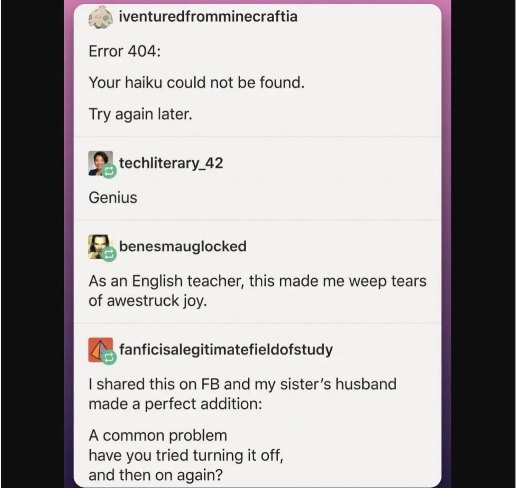Open fanficisalegitimatefieldofstudy's pyramid avatar
Viewport: 516px width, 488px height.
(100, 350)
